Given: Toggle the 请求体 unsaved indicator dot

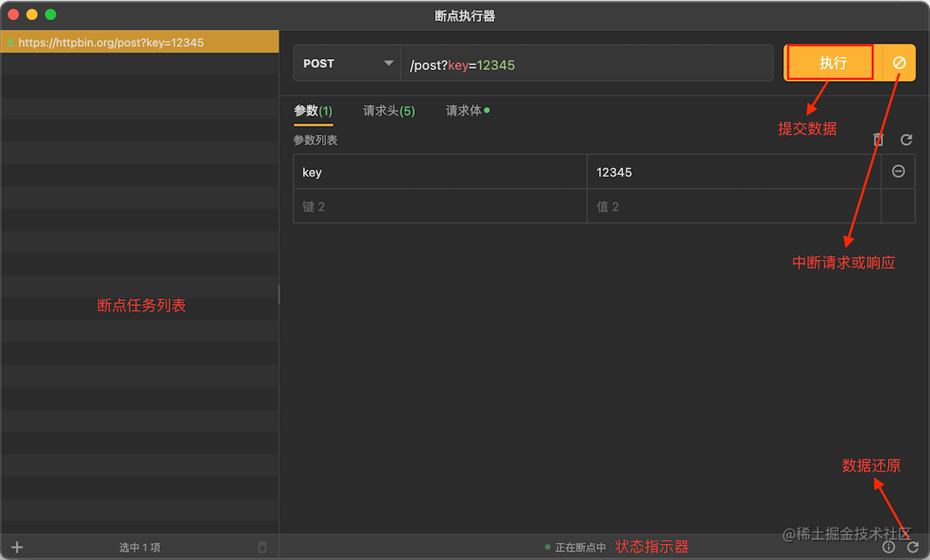Looking at the screenshot, I should (x=486, y=110).
